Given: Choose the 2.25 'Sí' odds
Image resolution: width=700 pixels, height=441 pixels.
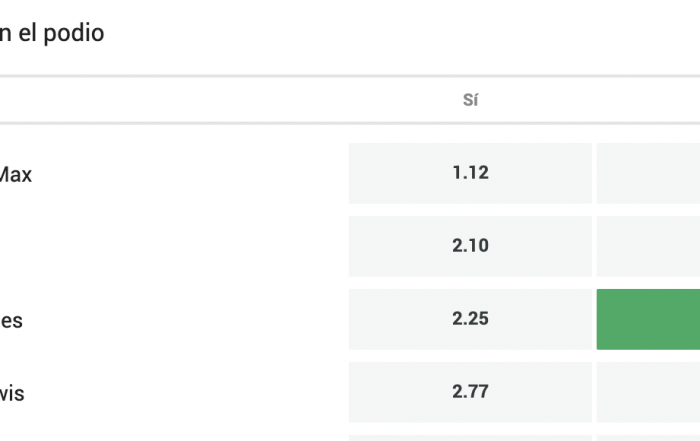Looking at the screenshot, I should coord(470,319).
